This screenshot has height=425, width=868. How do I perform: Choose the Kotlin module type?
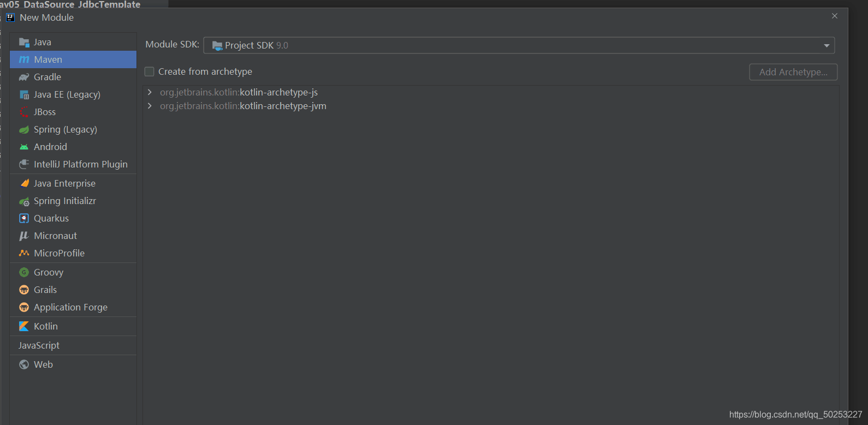click(x=73, y=326)
